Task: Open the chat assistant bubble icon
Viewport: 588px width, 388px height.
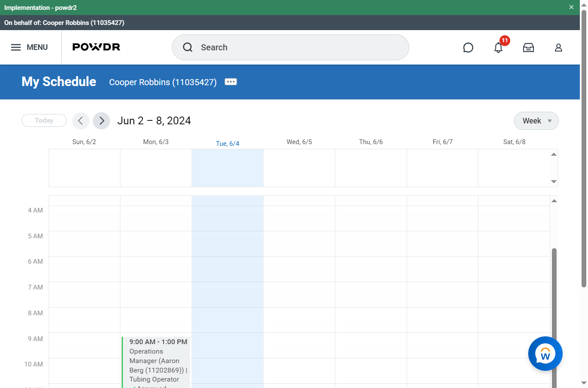Action: click(468, 48)
